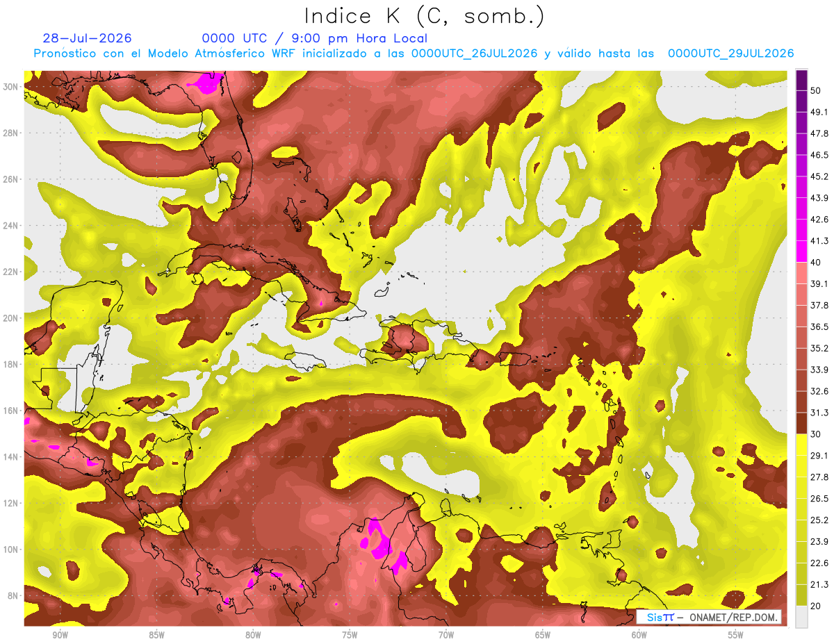Image resolution: width=834 pixels, height=644 pixels.
Task: Click the legend value 36.5
Action: click(819, 327)
